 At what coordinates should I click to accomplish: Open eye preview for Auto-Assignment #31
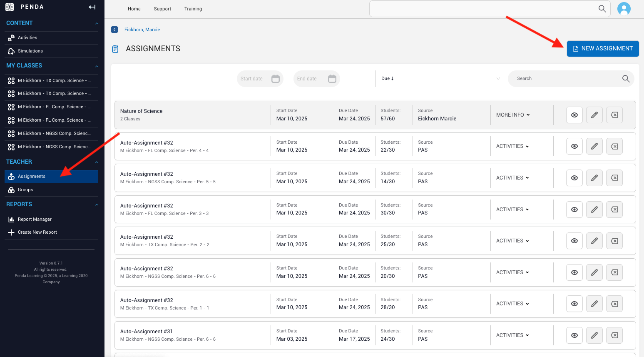click(x=574, y=335)
